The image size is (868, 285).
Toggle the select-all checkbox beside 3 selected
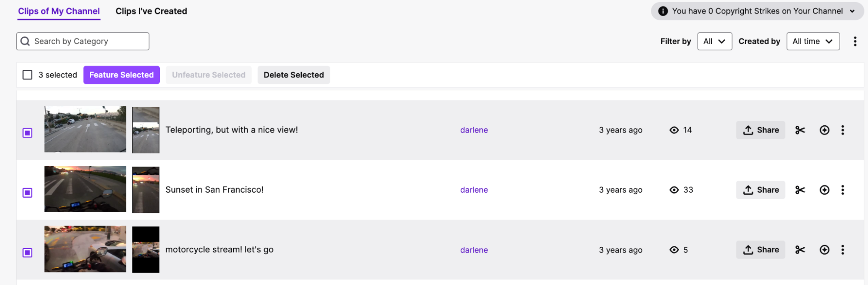click(x=27, y=75)
